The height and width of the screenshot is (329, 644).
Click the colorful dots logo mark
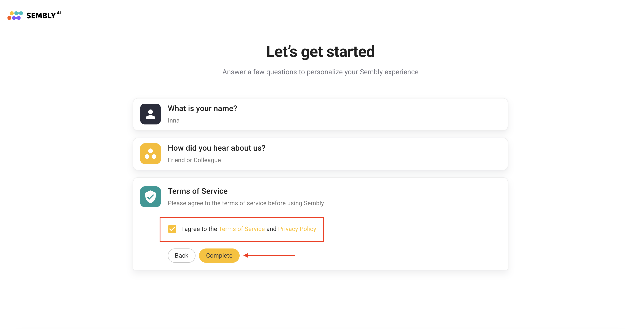tap(15, 16)
